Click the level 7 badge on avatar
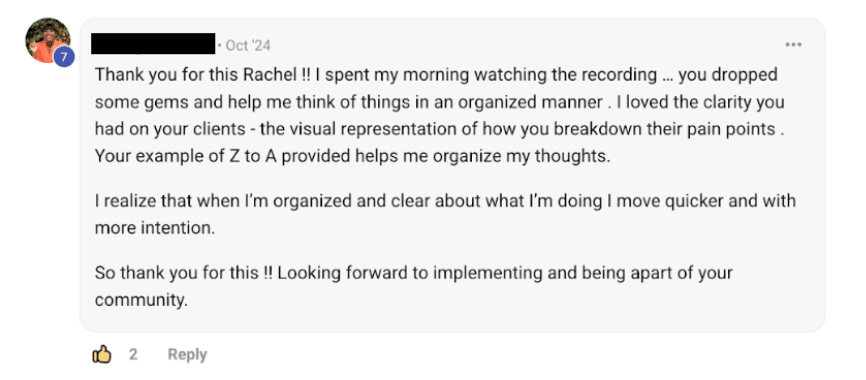Image resolution: width=866 pixels, height=380 pixels. pos(64,56)
